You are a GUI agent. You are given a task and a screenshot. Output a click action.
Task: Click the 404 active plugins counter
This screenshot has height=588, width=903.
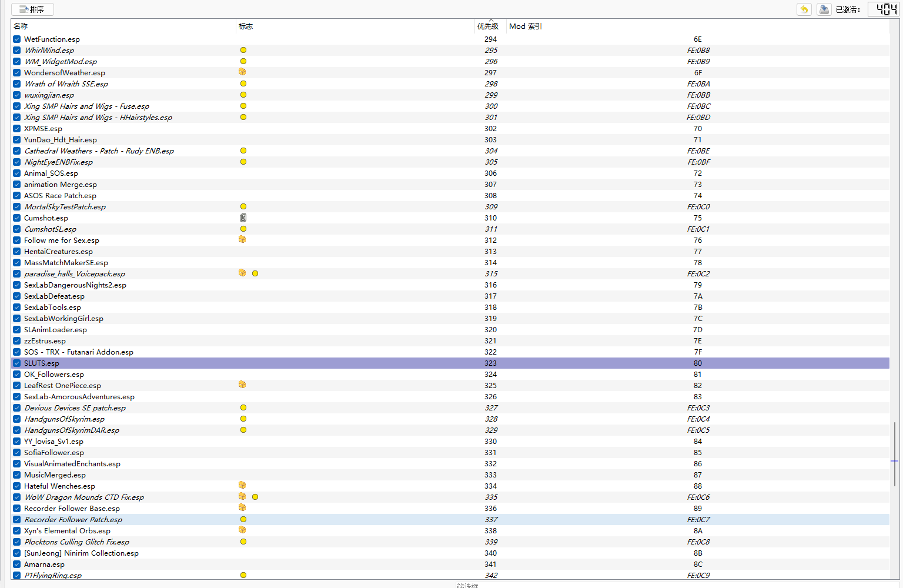coord(884,9)
